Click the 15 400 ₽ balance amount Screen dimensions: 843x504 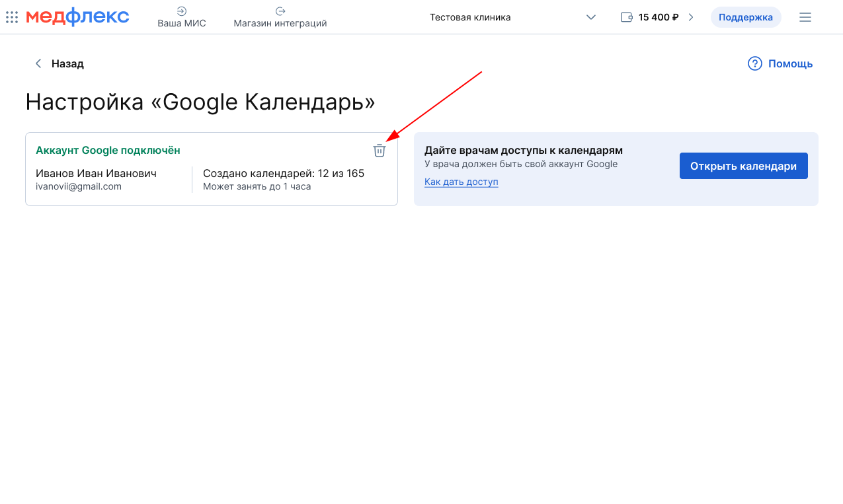pyautogui.click(x=659, y=17)
